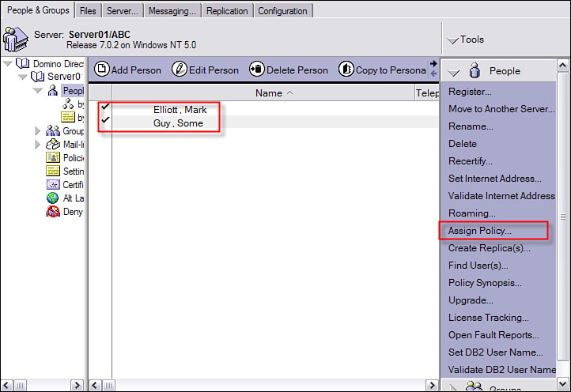Click the Delete Person icon
The width and height of the screenshot is (571, 392).
257,70
